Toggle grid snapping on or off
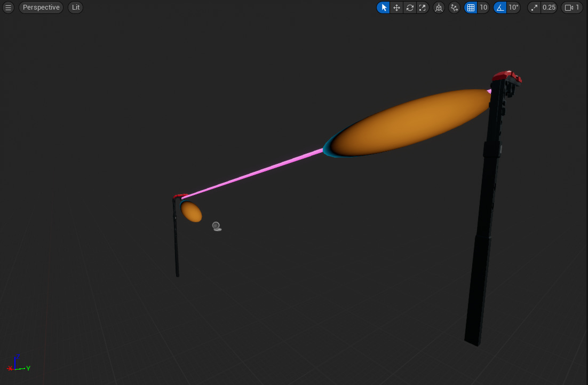 click(471, 7)
